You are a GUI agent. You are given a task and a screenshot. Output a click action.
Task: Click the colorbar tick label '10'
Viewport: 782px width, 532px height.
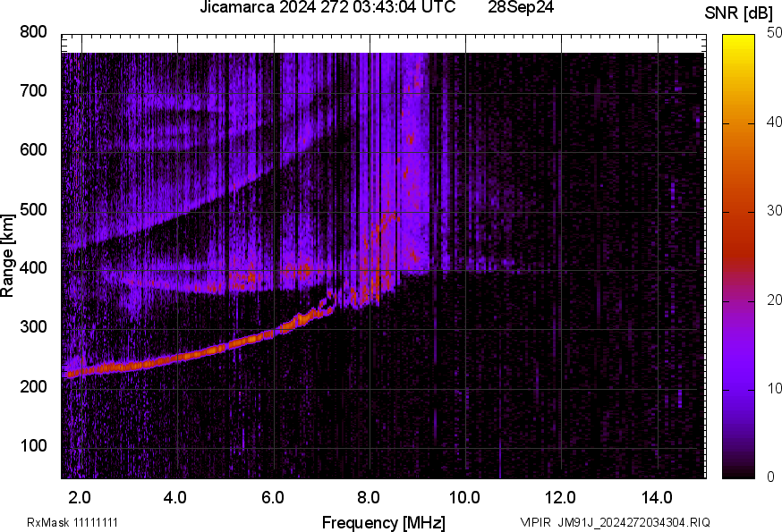point(774,388)
